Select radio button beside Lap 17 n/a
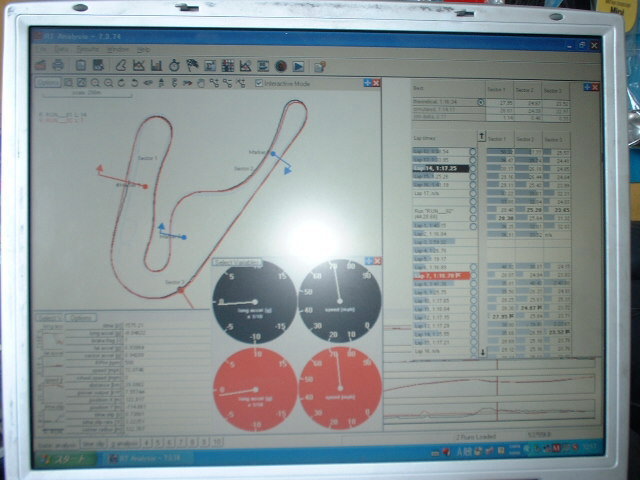Screen dimensions: 640x480 click(x=473, y=193)
